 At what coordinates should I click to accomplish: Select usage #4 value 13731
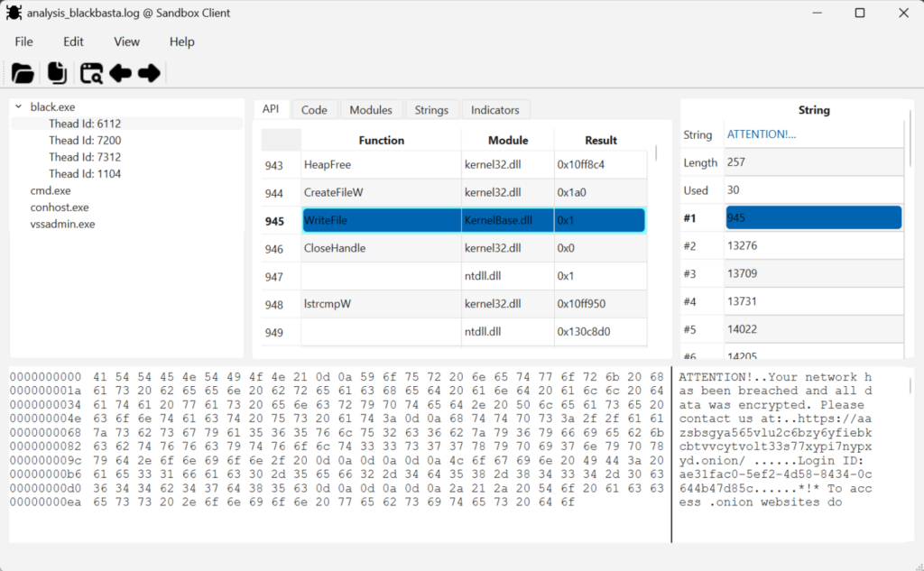[x=814, y=301]
